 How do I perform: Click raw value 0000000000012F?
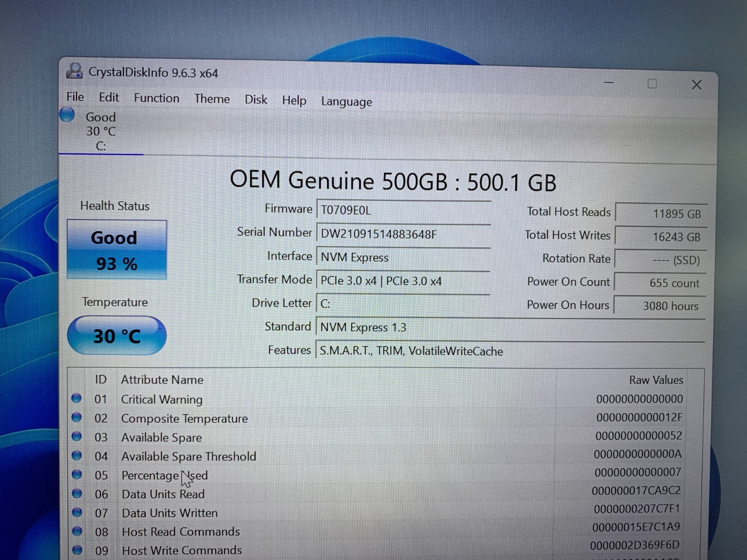(x=639, y=417)
